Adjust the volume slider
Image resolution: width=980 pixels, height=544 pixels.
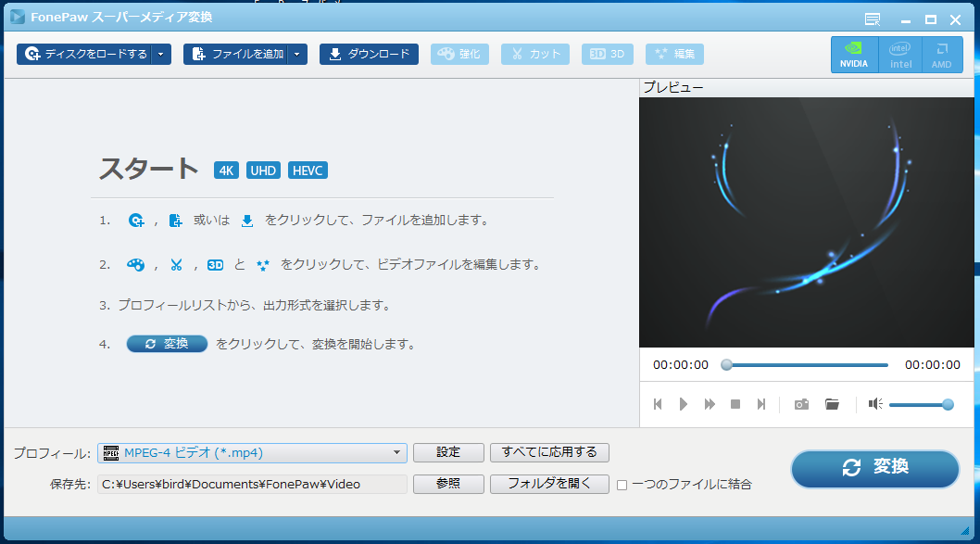click(x=921, y=405)
